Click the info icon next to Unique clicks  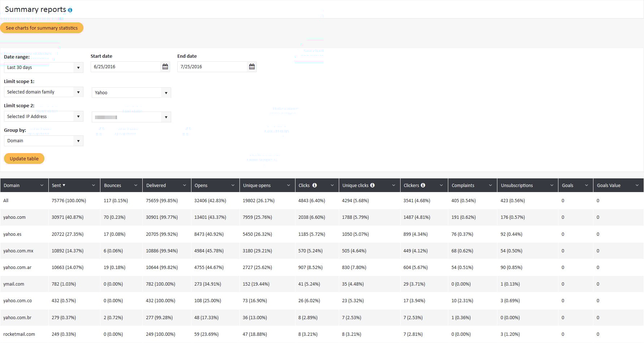(372, 185)
